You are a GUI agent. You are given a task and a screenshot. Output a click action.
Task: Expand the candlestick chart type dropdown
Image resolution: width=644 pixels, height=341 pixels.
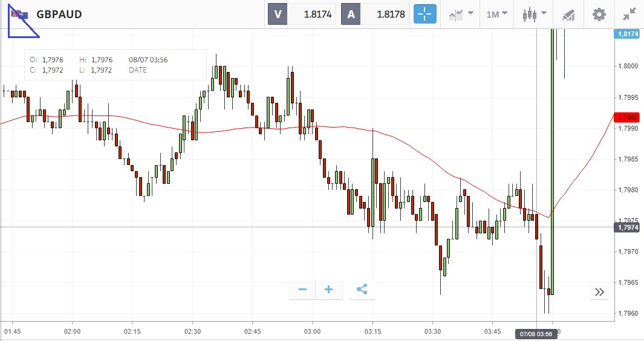pos(535,14)
